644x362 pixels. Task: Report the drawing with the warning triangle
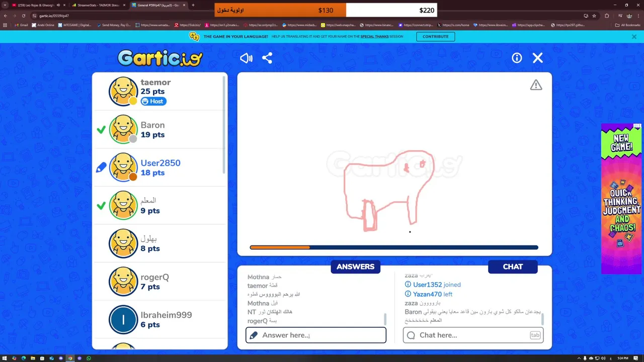(x=536, y=85)
